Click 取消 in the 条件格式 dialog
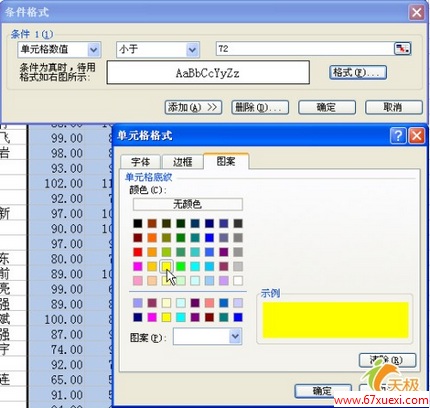 pos(394,107)
